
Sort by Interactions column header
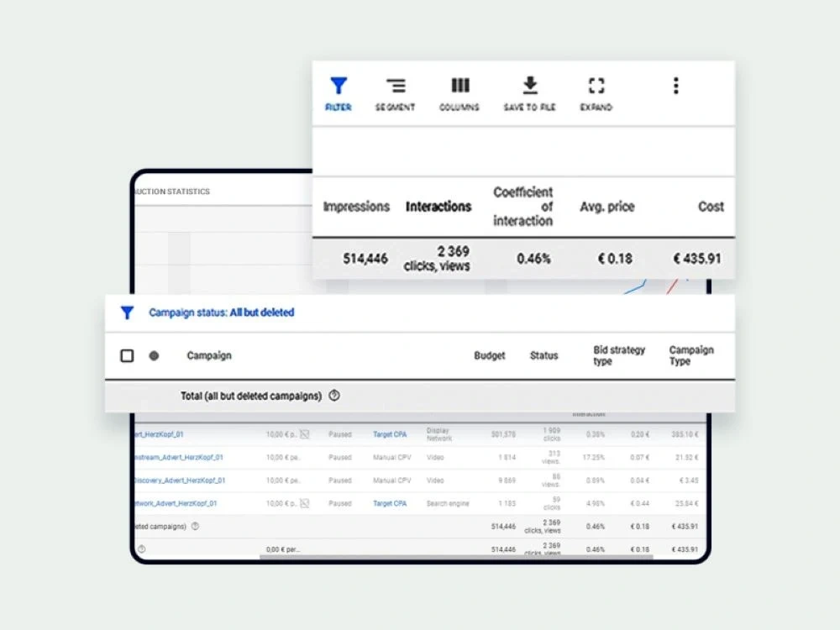coord(438,207)
